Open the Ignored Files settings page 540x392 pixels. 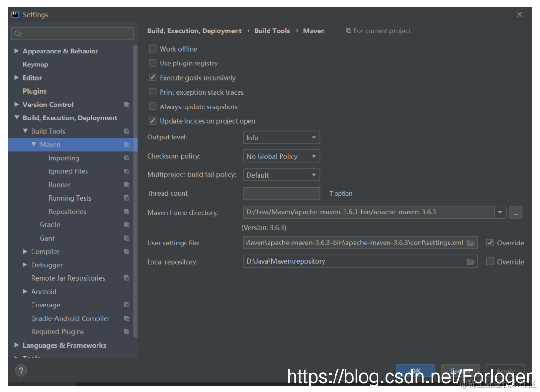coord(68,171)
